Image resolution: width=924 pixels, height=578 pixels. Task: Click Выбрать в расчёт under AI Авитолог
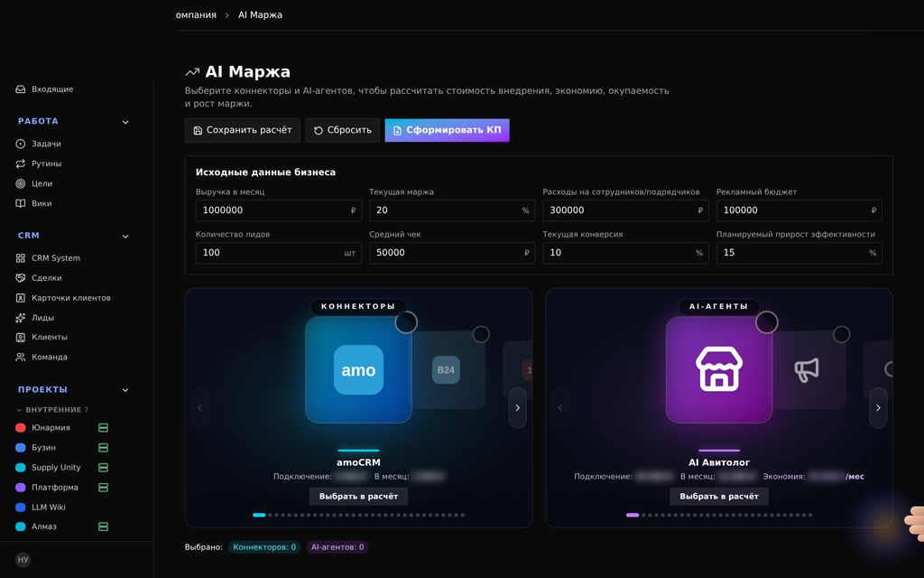point(719,497)
